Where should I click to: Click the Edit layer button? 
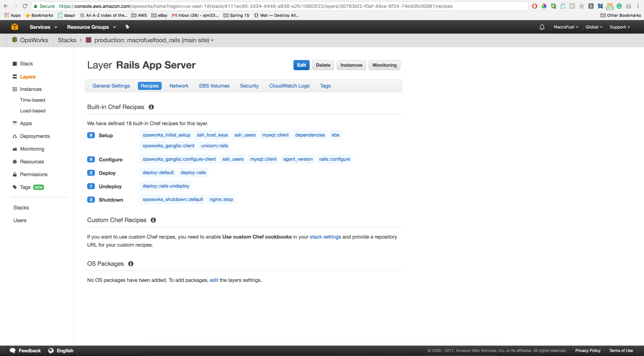click(x=301, y=65)
